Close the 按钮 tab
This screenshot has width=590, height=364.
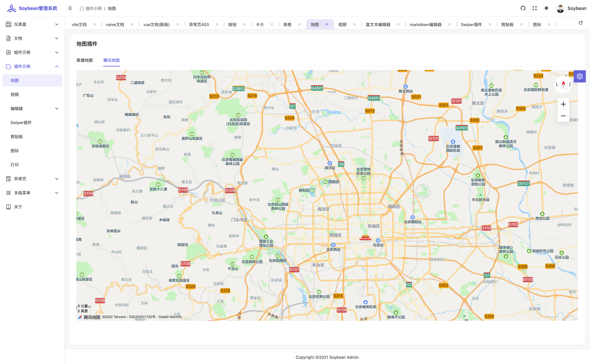(x=244, y=24)
